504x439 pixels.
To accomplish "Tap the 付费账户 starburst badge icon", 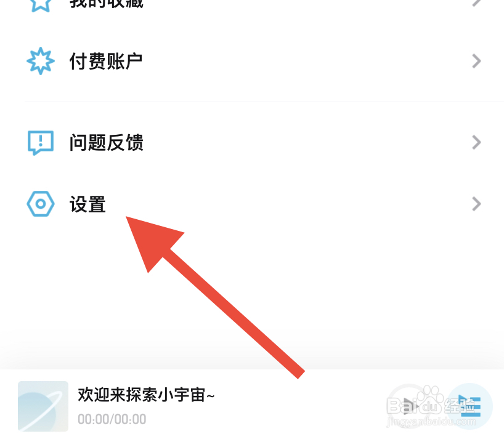I will [x=41, y=61].
